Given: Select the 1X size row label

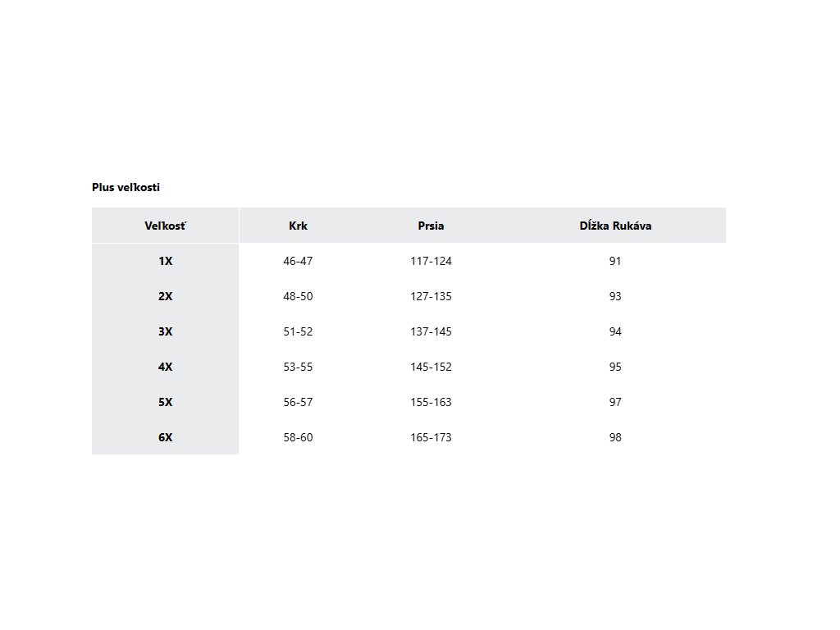Looking at the screenshot, I should pyautogui.click(x=165, y=261).
